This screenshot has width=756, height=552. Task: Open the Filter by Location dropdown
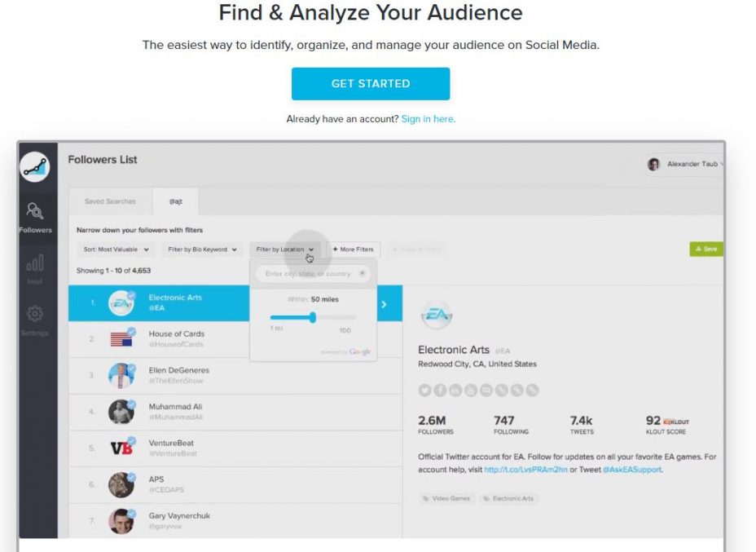click(x=284, y=250)
